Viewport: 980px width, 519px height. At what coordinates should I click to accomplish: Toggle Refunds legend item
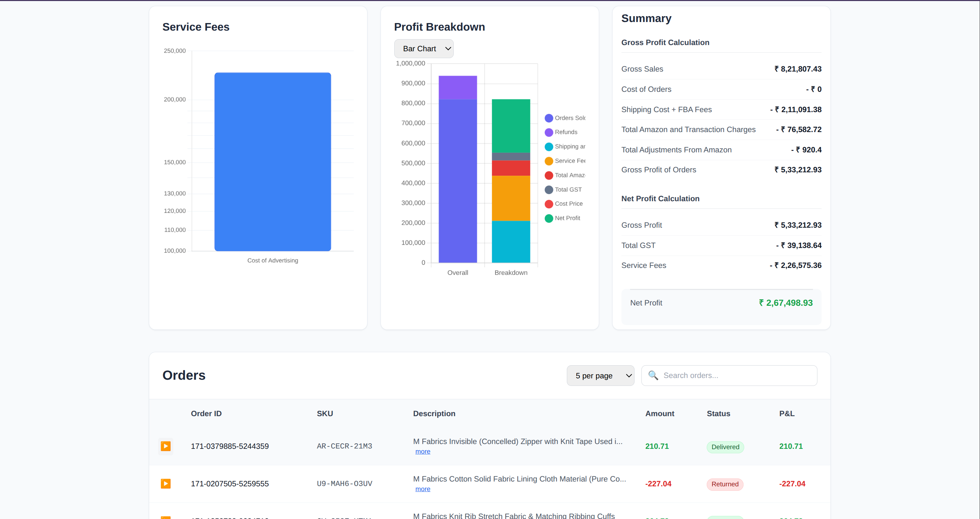(561, 132)
